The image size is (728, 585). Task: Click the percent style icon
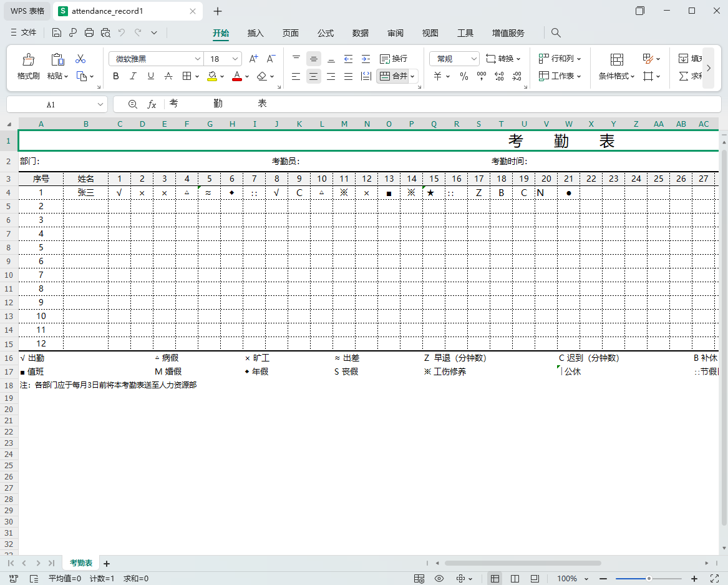pos(464,76)
